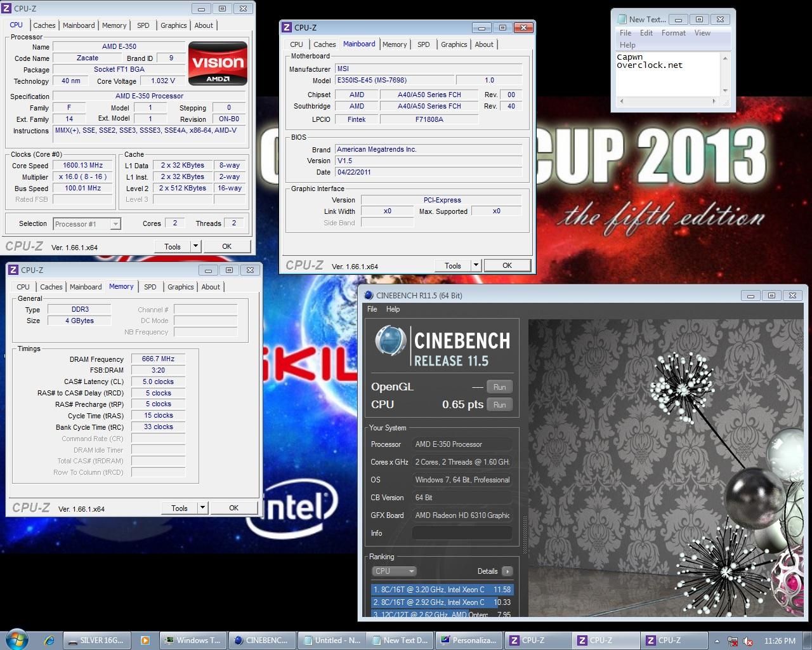Viewport: 812px width, 650px height.
Task: Open the Windows Start menu
Action: click(16, 639)
